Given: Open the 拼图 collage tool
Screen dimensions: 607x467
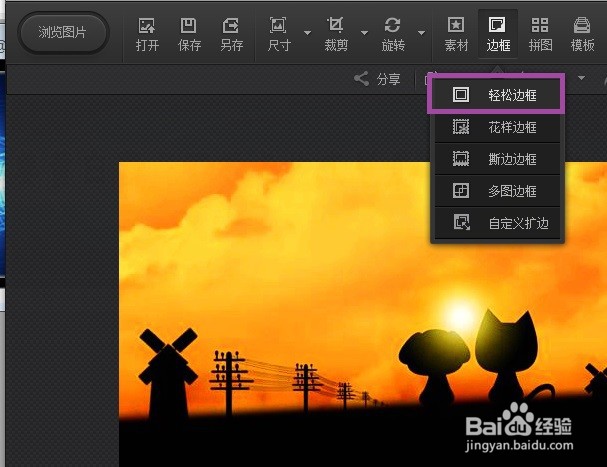Looking at the screenshot, I should [540, 35].
